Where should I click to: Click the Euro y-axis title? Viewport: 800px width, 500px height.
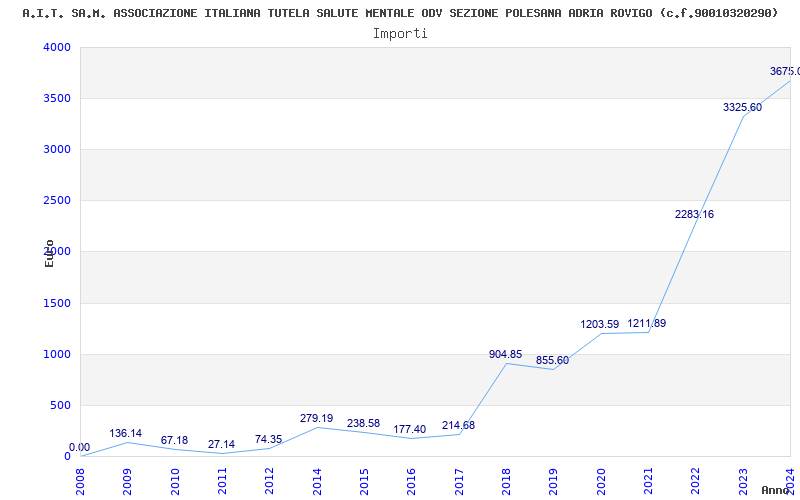pos(49,253)
